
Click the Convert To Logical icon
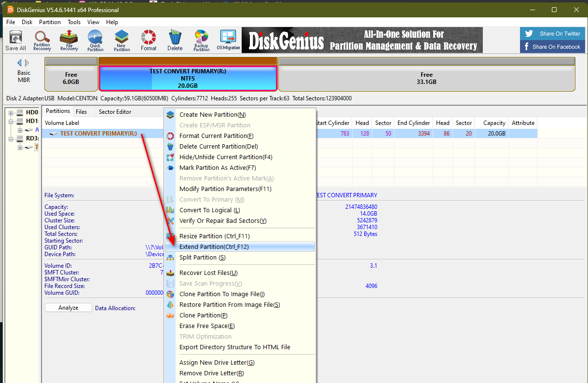pos(170,210)
